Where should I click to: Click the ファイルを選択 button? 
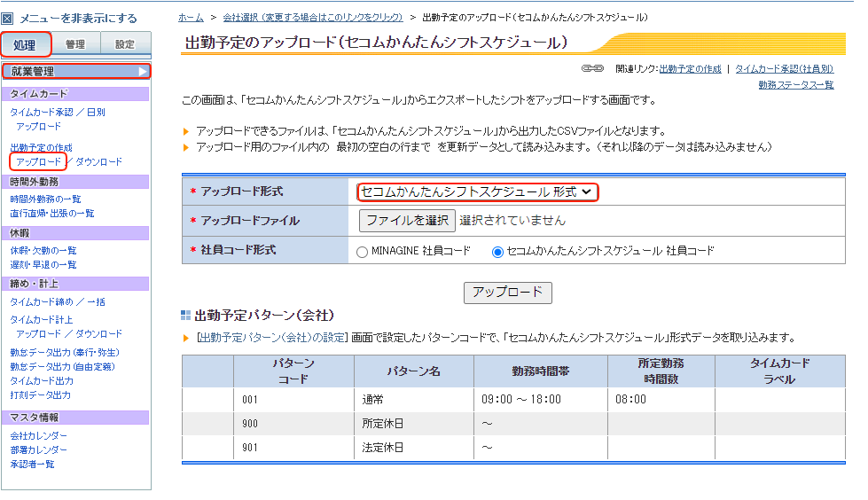coord(407,221)
